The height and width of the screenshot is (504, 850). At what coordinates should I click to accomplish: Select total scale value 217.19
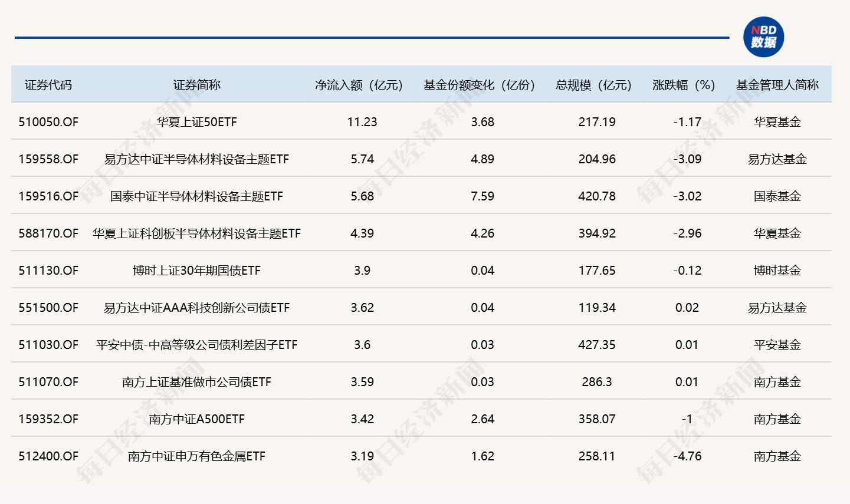(597, 122)
